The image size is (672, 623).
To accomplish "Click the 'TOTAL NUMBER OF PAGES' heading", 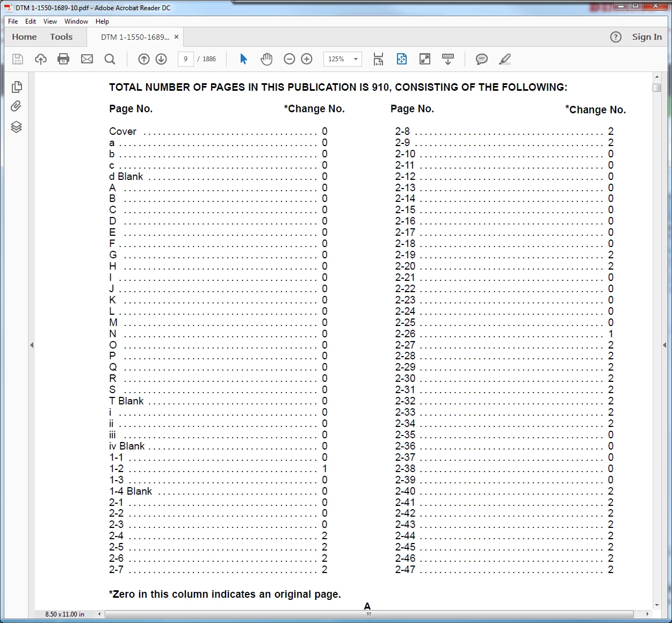I will [338, 87].
